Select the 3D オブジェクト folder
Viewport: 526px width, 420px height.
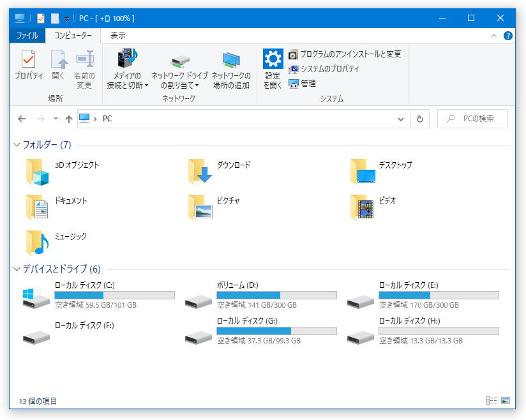tap(63, 172)
